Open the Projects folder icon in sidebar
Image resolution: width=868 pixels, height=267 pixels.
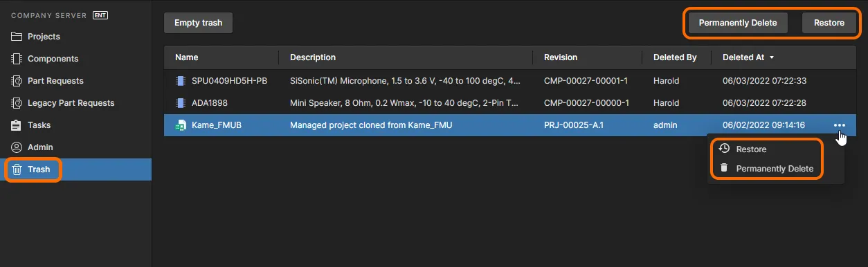coord(17,37)
